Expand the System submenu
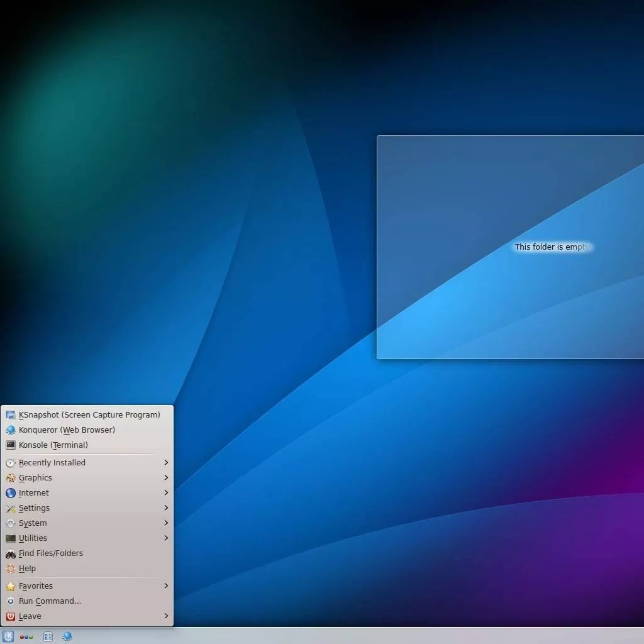Image resolution: width=644 pixels, height=644 pixels. pyautogui.click(x=165, y=523)
